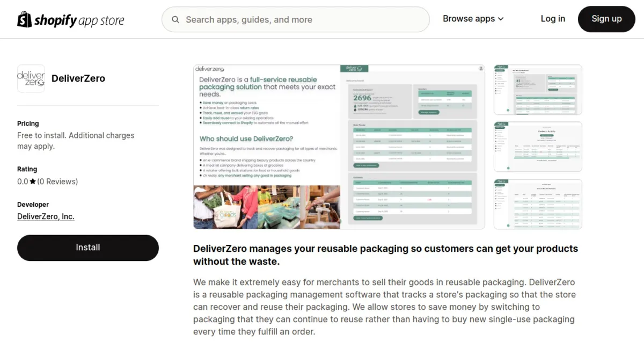Select the 'We make it extremely easy' description paragraph
Viewport: 644px width, 349px height.
point(385,307)
